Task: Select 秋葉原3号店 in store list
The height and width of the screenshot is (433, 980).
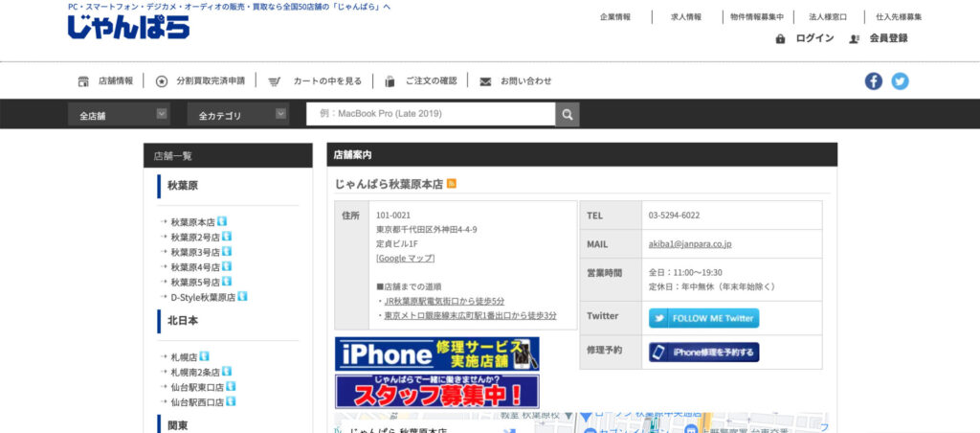Action: pos(195,252)
